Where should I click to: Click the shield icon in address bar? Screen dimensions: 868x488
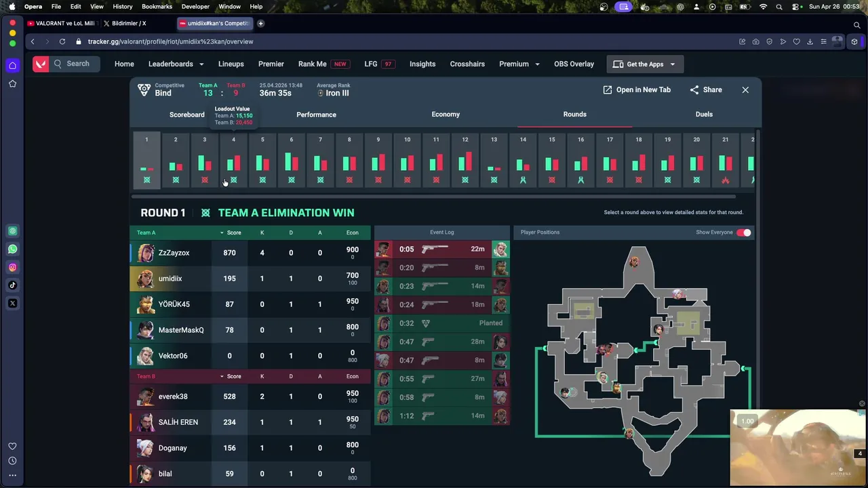pos(770,41)
